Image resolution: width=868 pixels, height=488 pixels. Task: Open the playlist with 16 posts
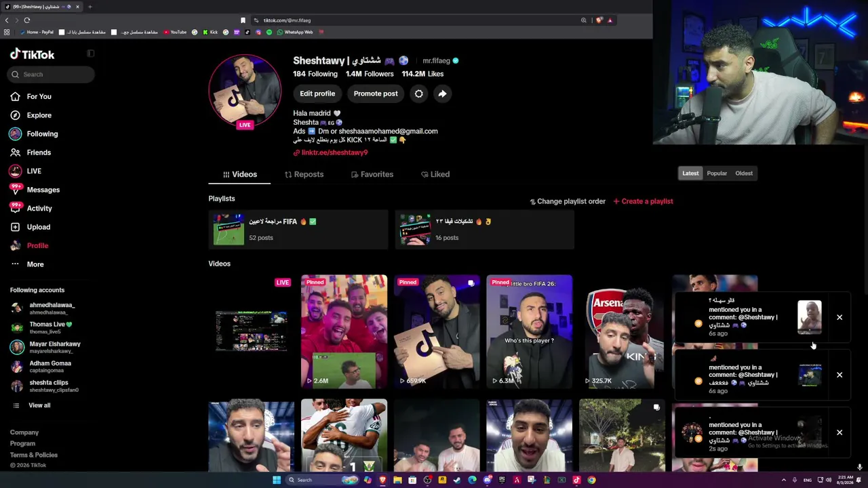[484, 230]
